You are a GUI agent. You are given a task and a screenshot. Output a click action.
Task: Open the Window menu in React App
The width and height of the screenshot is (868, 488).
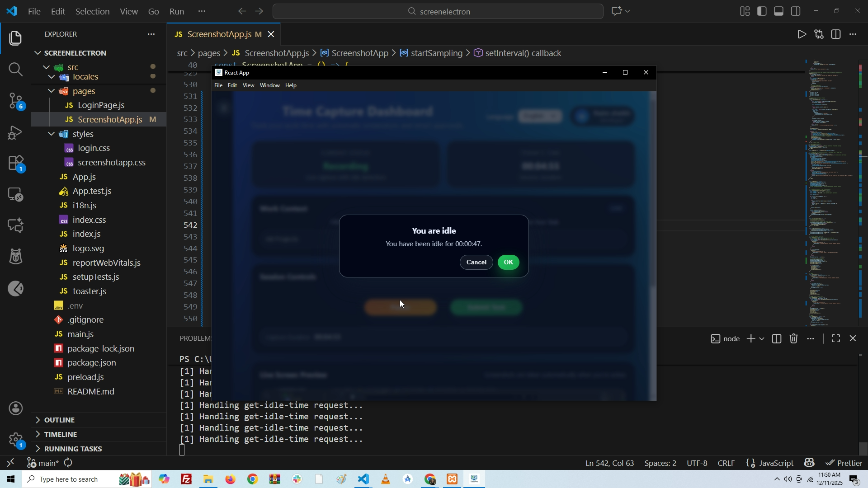point(269,85)
